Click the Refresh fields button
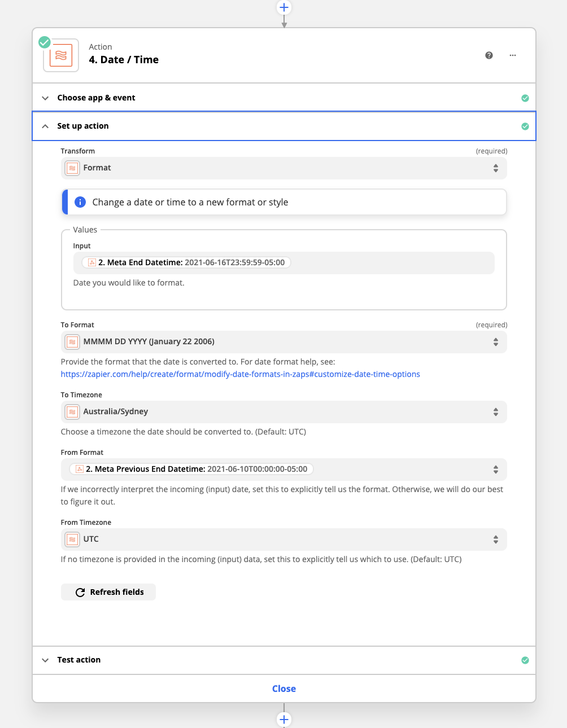Viewport: 567px width, 728px height. pos(108,592)
